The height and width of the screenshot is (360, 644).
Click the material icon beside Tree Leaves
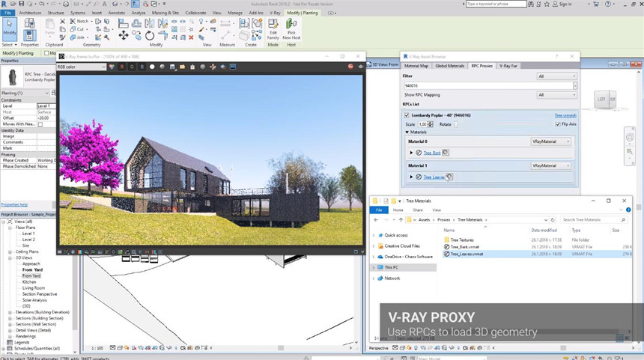[449, 177]
